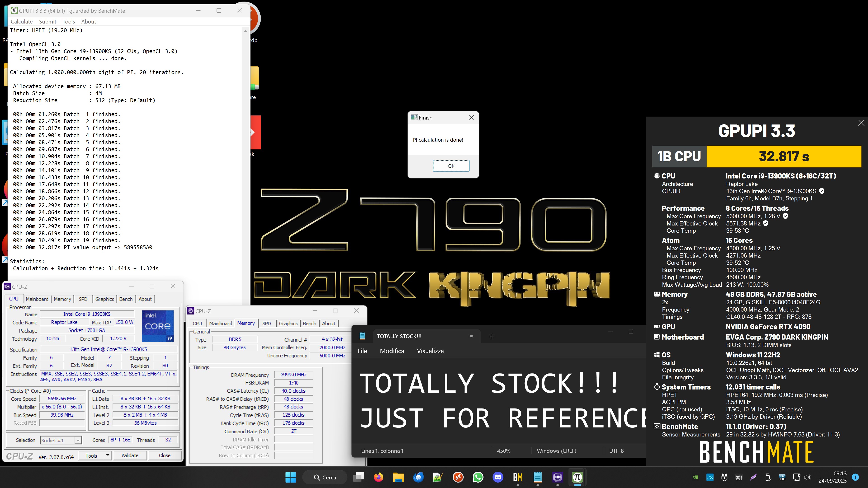
Task: Switch to the About tab in right CPU-Z window
Action: tap(328, 323)
